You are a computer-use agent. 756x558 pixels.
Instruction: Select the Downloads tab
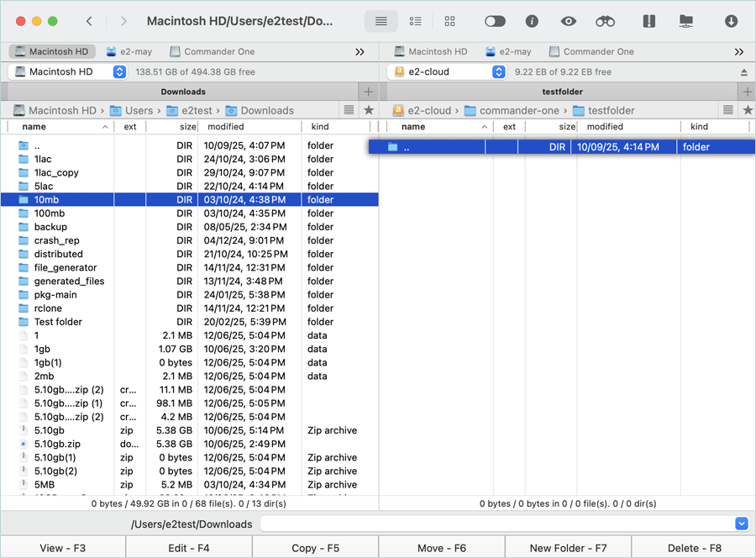pos(183,92)
